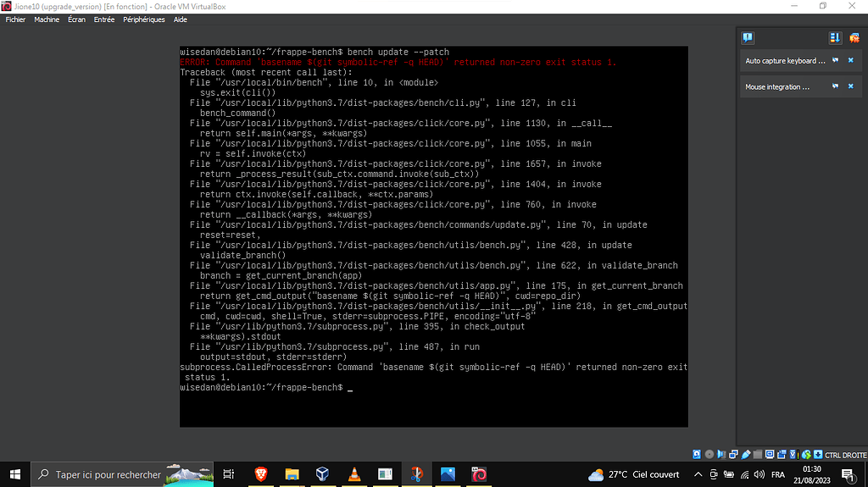Open VLC media player from taskbar
Screen dimensions: 868x487
tap(354, 474)
